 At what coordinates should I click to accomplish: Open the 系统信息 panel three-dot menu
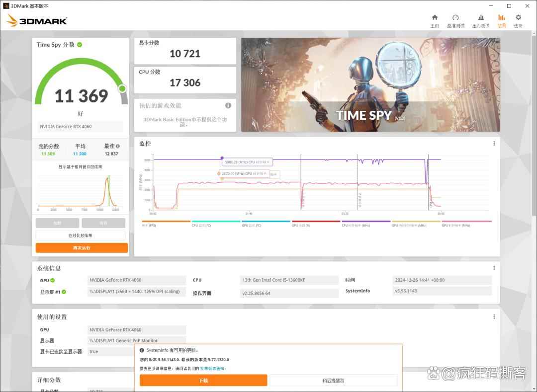494,268
